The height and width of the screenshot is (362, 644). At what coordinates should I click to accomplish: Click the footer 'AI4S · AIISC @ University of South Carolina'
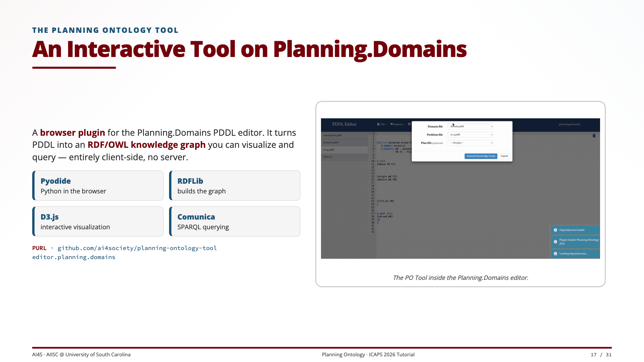click(81, 355)
